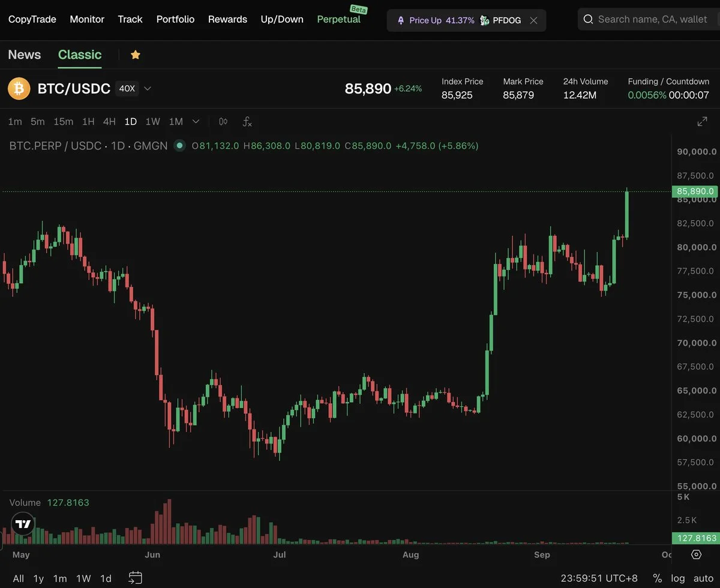Open the Monitor menu
Image resolution: width=720 pixels, height=588 pixels.
[87, 19]
